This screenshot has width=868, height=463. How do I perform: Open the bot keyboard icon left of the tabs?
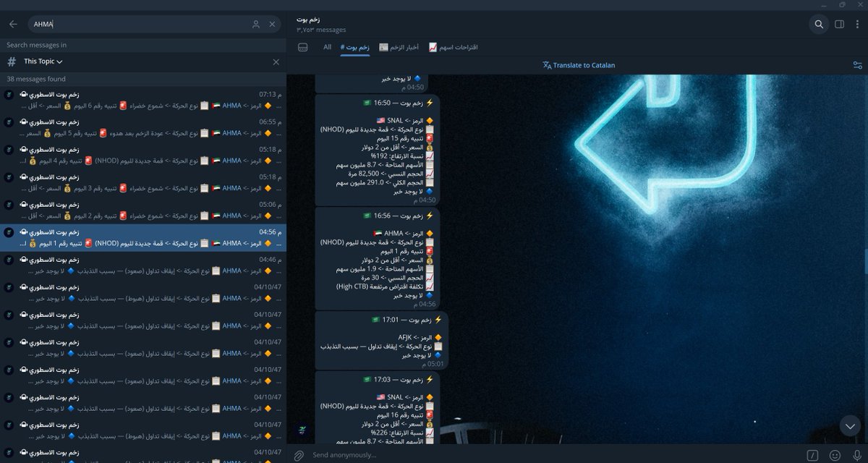pyautogui.click(x=302, y=46)
